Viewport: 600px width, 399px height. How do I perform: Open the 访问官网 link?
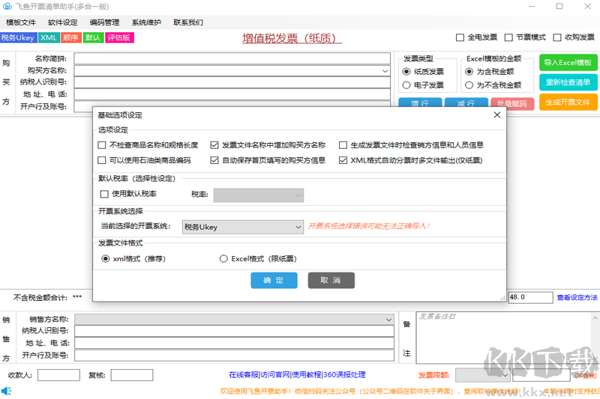coord(276,375)
